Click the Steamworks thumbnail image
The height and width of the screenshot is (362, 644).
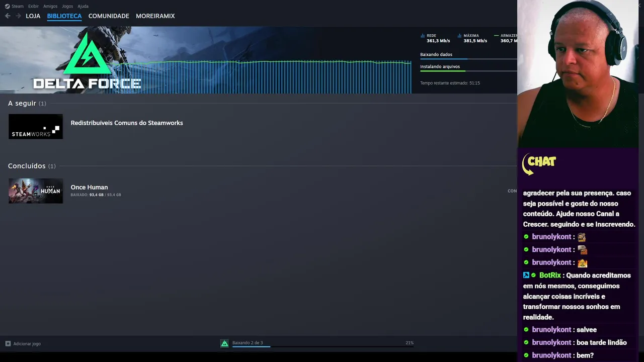point(36,126)
